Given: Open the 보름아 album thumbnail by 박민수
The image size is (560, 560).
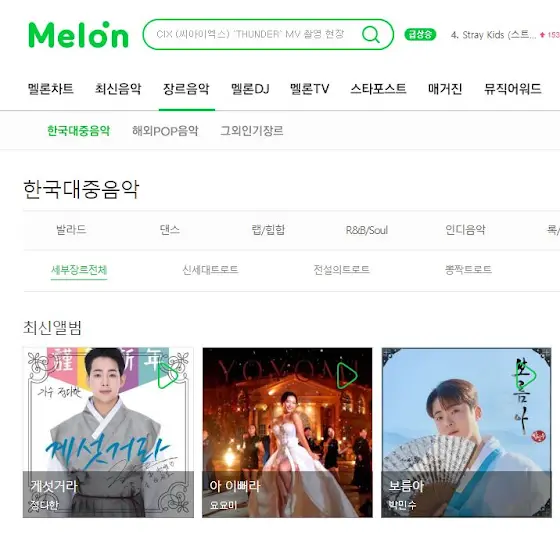Looking at the screenshot, I should (466, 432).
